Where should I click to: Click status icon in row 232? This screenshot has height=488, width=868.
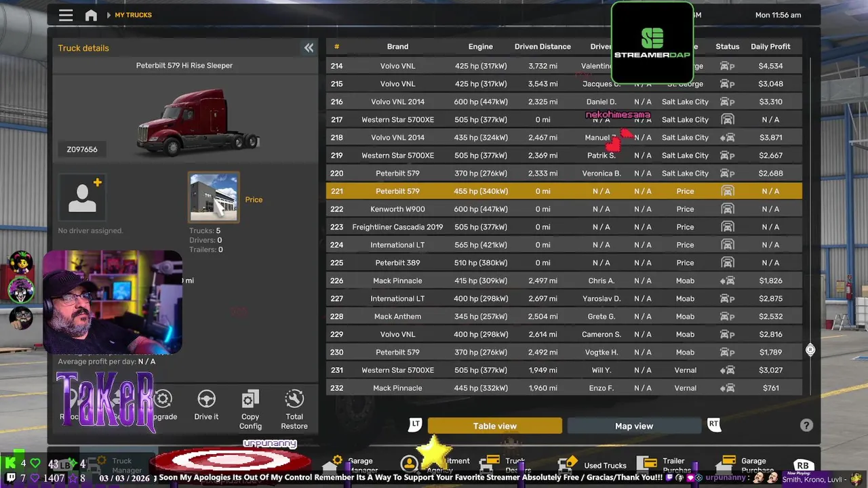tap(727, 388)
